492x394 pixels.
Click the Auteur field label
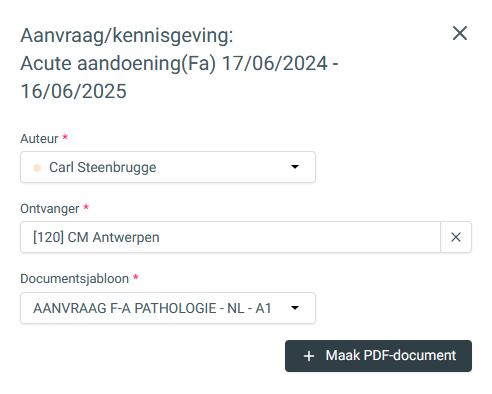pos(39,139)
